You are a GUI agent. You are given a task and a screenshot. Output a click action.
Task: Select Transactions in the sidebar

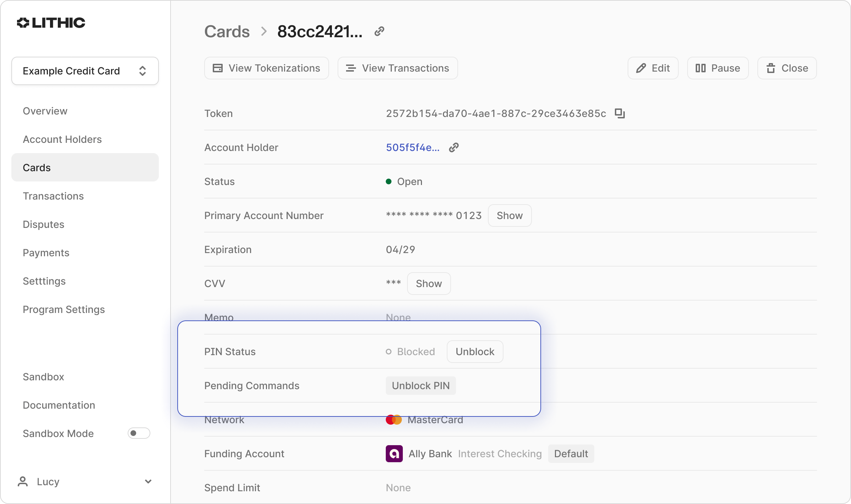point(53,196)
